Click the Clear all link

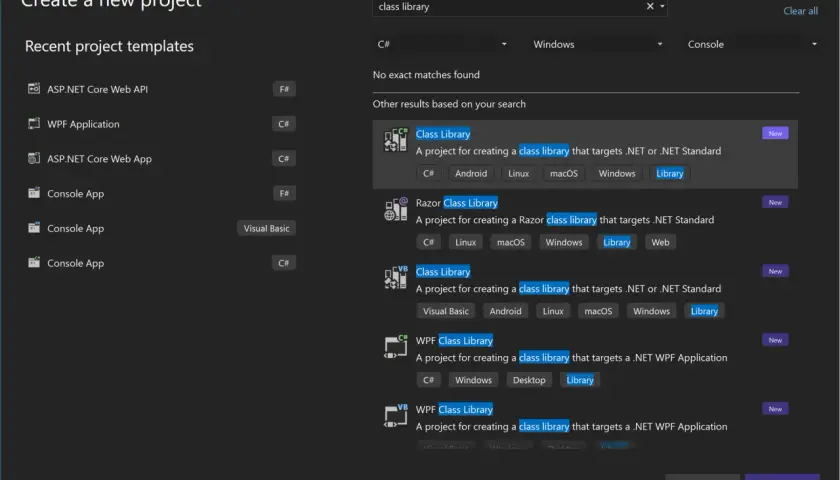point(800,11)
